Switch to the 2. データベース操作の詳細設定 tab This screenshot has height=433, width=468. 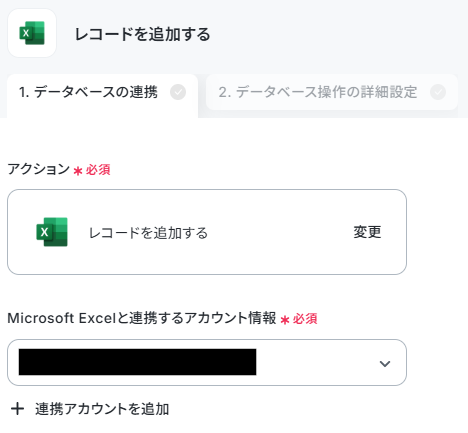pos(332,92)
